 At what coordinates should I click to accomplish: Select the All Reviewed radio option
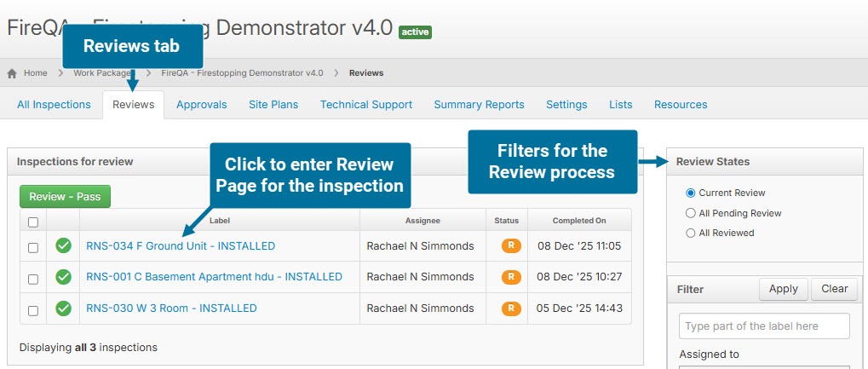[691, 233]
